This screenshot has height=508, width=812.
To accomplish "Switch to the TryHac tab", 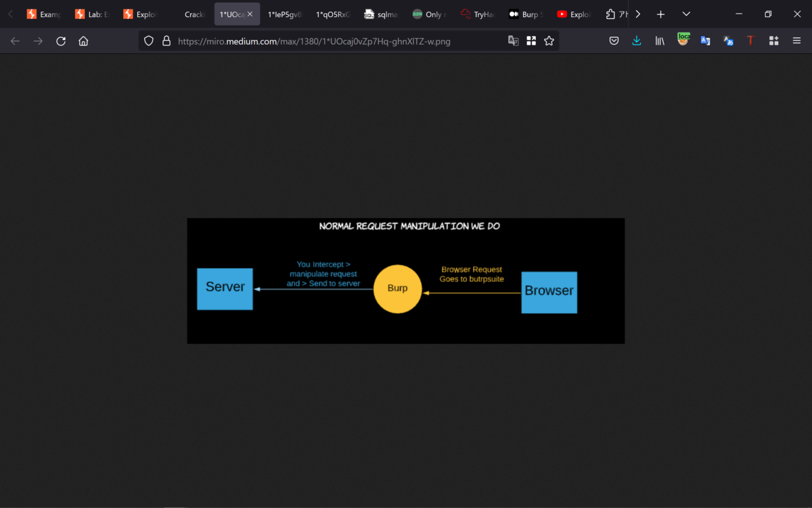I will point(477,14).
